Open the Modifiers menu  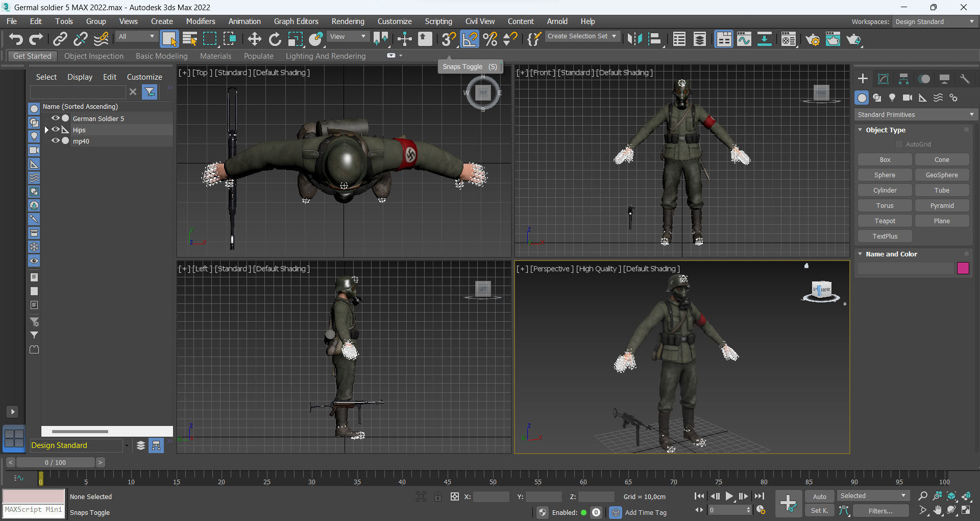tap(200, 21)
